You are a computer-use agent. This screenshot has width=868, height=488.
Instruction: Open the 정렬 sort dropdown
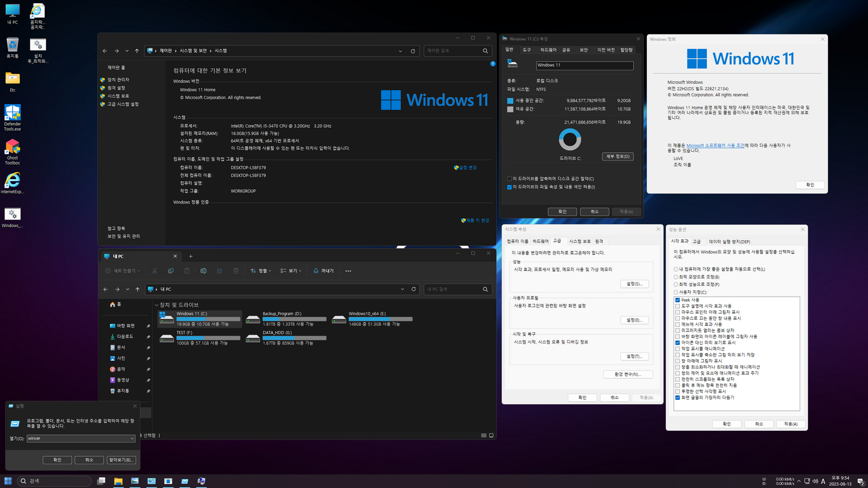pyautogui.click(x=261, y=271)
